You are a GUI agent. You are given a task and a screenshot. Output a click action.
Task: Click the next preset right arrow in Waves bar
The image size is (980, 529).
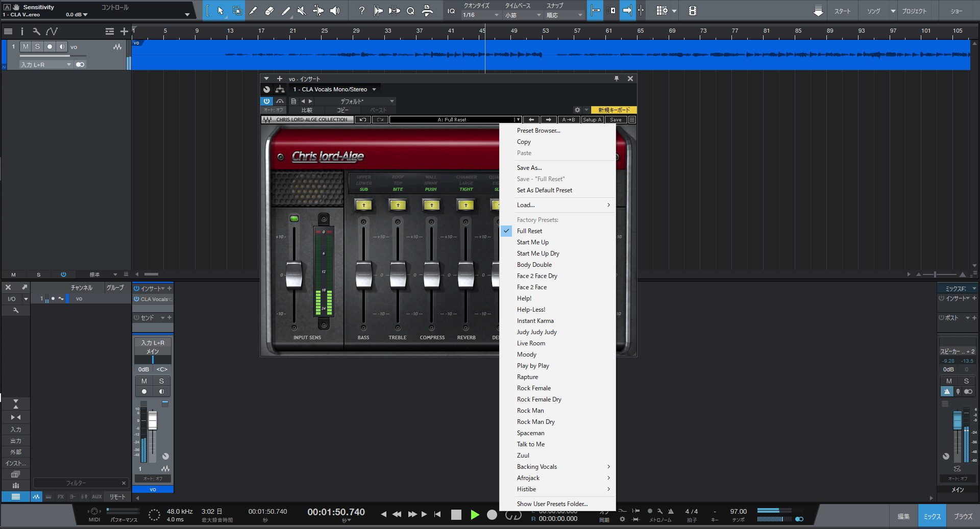548,120
